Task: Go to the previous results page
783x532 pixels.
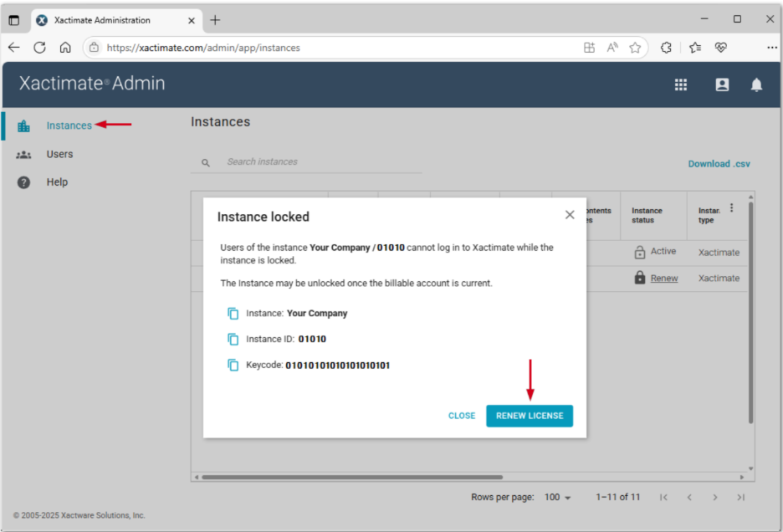Action: point(689,497)
